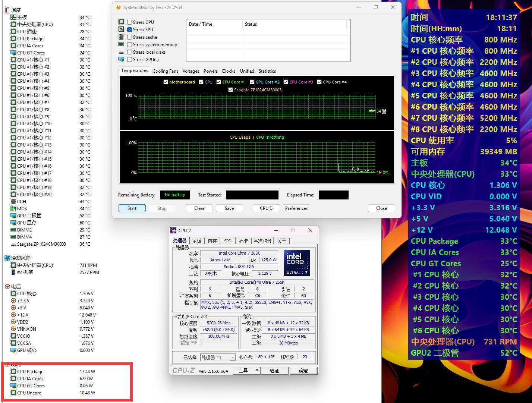Click the Clear button
The height and width of the screenshot is (403, 532).
(199, 208)
